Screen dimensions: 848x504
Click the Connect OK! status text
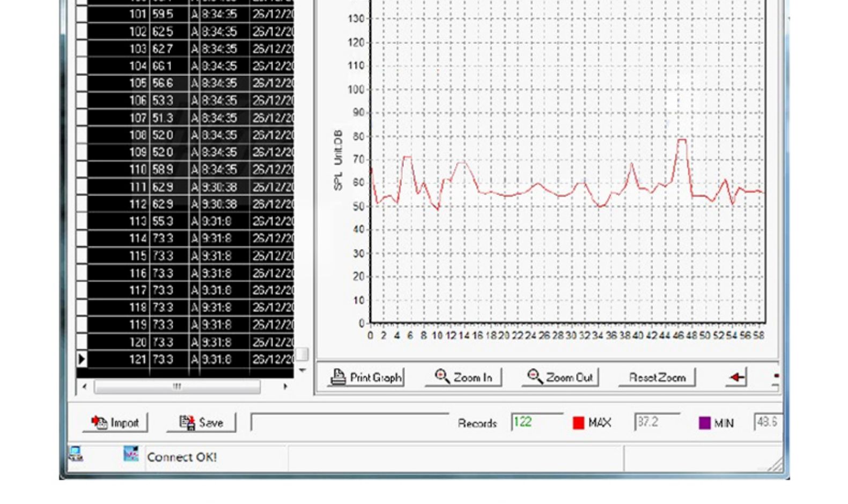(x=182, y=457)
